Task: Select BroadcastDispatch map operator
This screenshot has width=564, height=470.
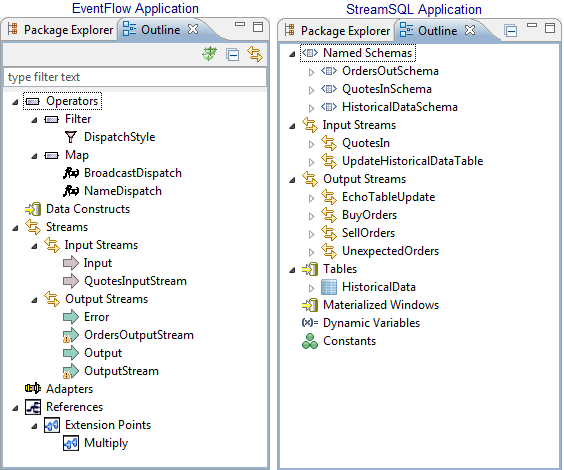Action: pos(133,173)
